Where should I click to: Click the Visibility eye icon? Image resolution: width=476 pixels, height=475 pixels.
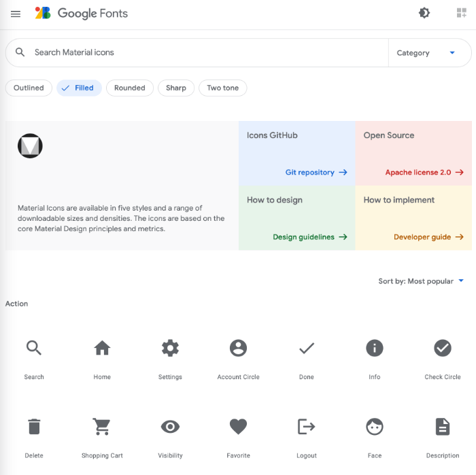pyautogui.click(x=170, y=427)
